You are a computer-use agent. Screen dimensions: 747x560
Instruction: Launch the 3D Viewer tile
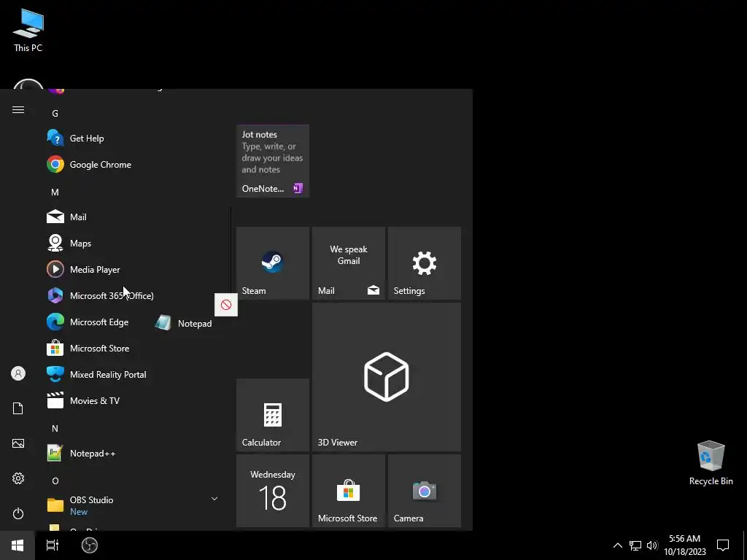[387, 377]
